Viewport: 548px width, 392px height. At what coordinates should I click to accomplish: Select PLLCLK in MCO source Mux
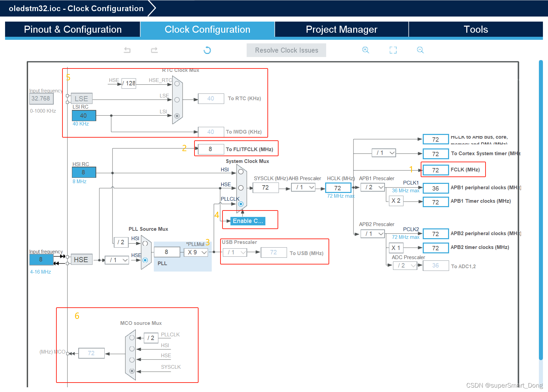tap(132, 338)
